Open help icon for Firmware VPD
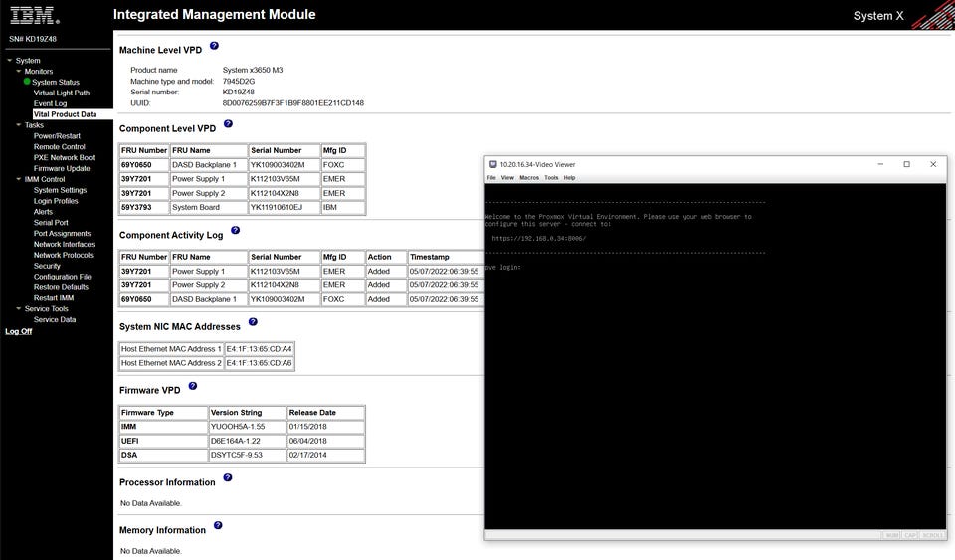 pyautogui.click(x=193, y=386)
